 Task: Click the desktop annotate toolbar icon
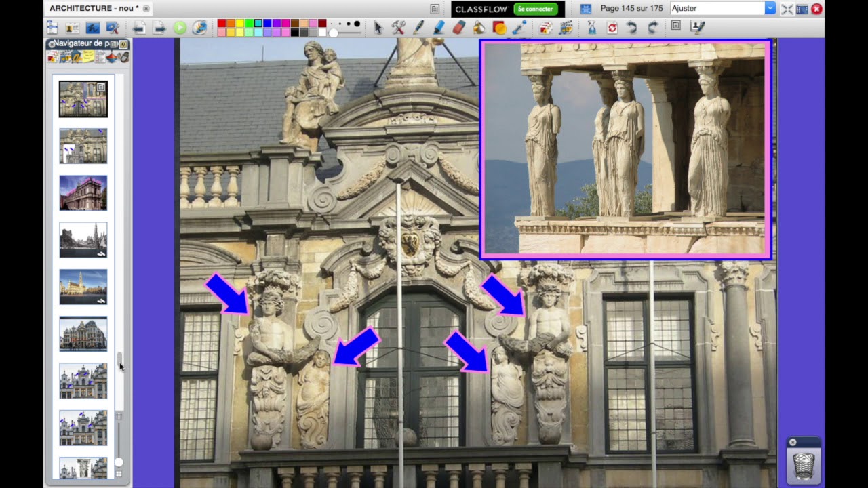click(x=93, y=28)
